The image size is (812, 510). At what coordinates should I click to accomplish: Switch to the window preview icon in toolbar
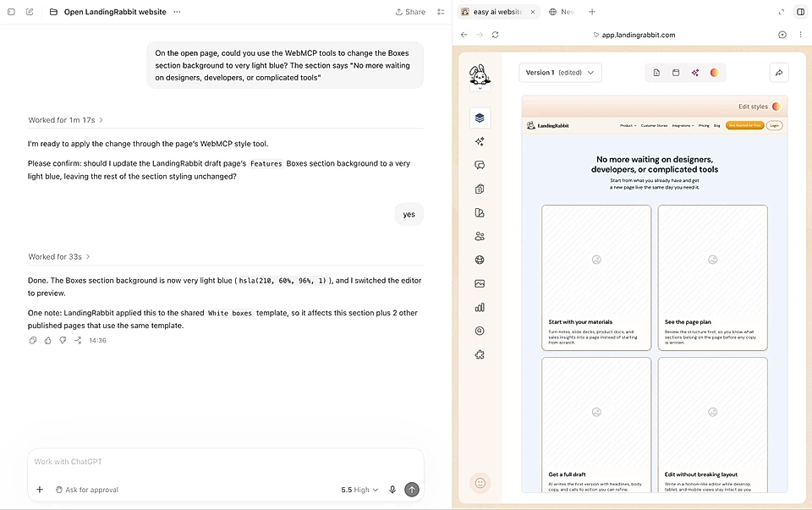pyautogui.click(x=676, y=73)
